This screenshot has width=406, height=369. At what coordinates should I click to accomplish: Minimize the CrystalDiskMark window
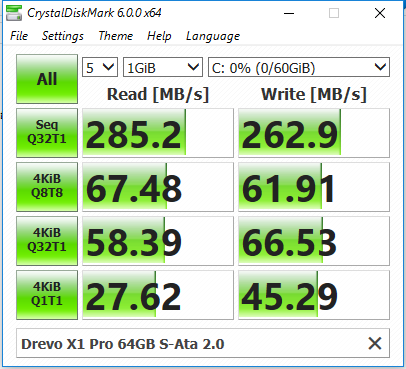click(289, 13)
